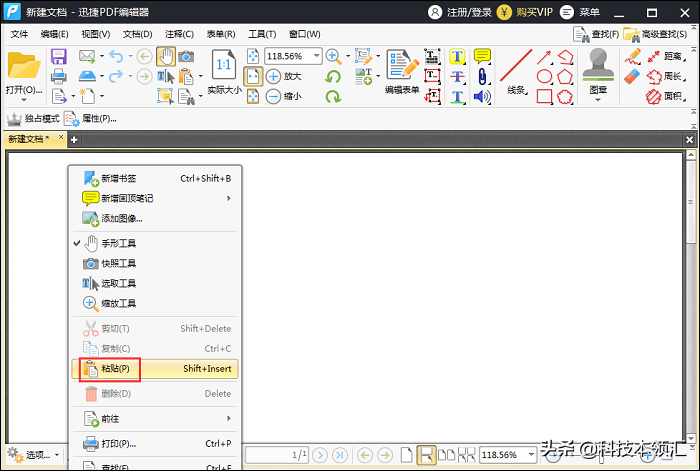700x471 pixels.
Task: Toggle the two-page layout button in status bar
Action: coord(446,455)
